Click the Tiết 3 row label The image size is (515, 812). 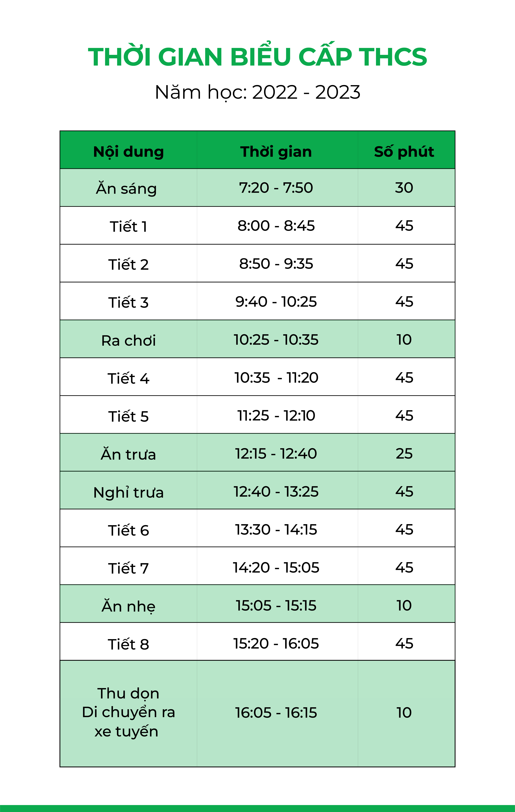point(128,302)
